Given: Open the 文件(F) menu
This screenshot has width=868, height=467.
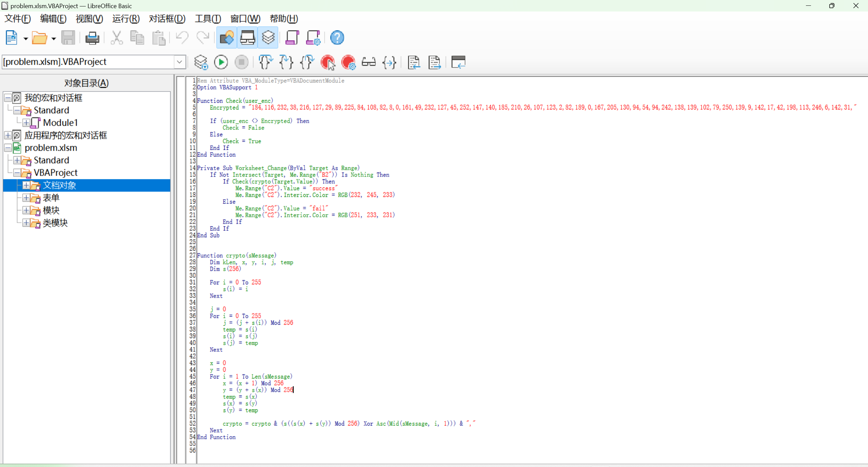Looking at the screenshot, I should click(x=18, y=19).
